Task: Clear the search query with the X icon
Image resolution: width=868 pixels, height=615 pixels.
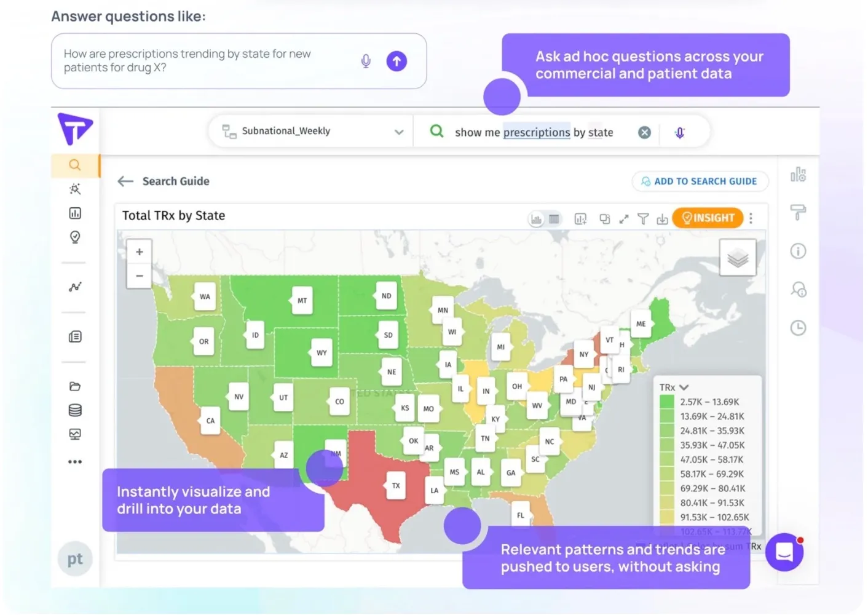Action: click(644, 132)
